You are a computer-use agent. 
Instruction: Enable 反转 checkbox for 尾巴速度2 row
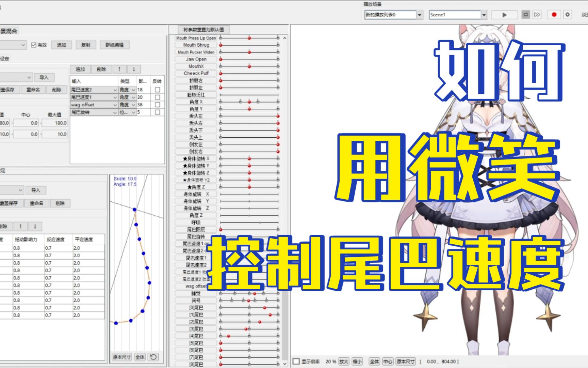click(x=157, y=90)
